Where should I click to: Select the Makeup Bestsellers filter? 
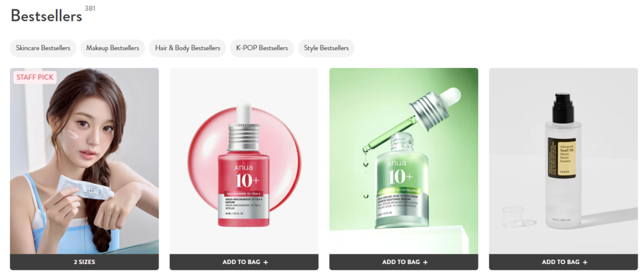coord(113,48)
